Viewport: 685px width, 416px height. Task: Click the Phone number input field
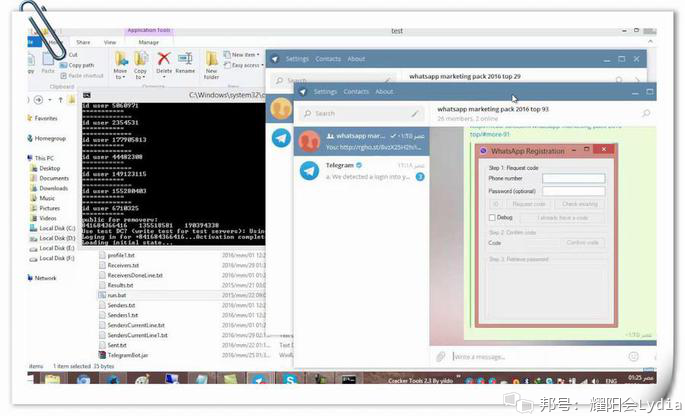tap(574, 178)
